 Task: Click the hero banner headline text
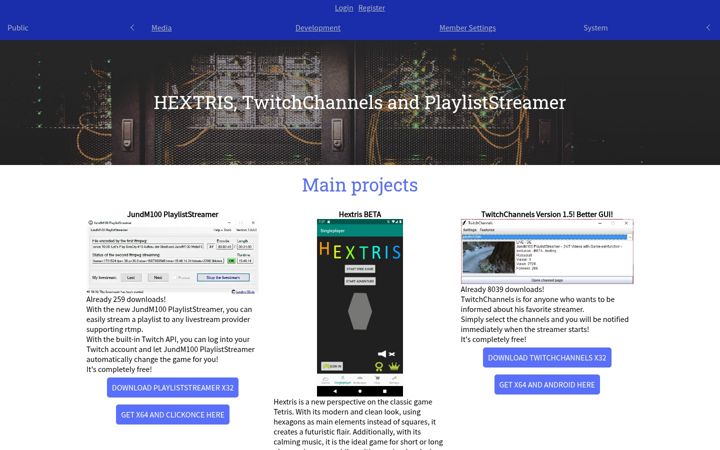(360, 102)
